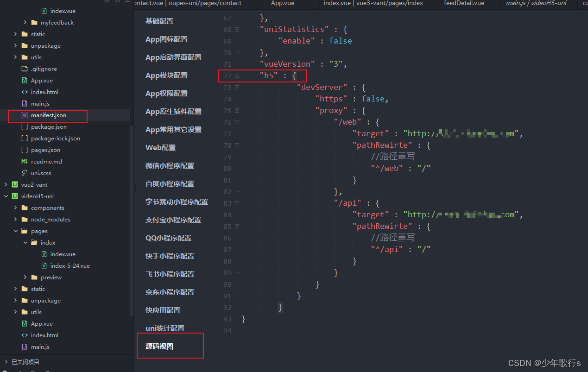Open the 微信小程序配置 section
This screenshot has height=372, width=588.
pos(170,166)
